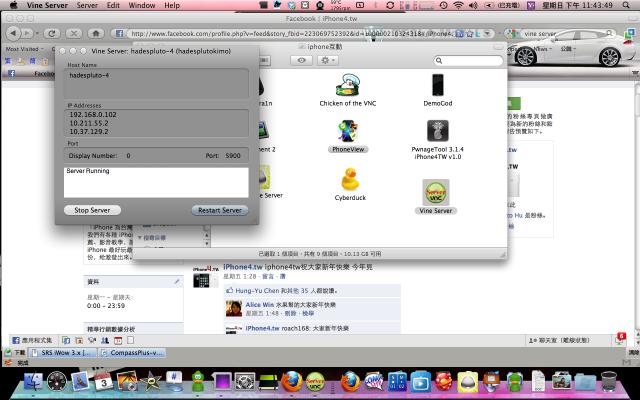Open Finder from the Dock
Screen dimensions: 640x400
pyautogui.click(x=33, y=382)
